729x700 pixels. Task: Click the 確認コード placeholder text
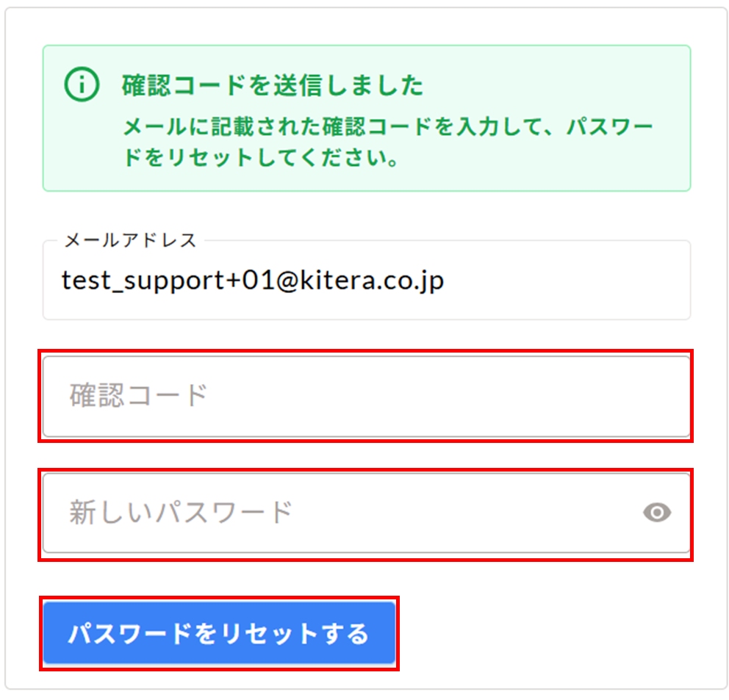[x=139, y=396]
